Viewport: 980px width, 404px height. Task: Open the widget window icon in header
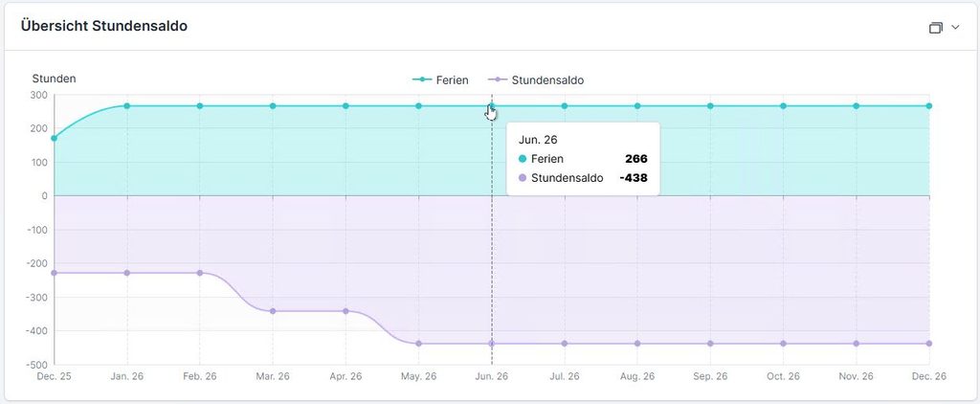pyautogui.click(x=935, y=28)
